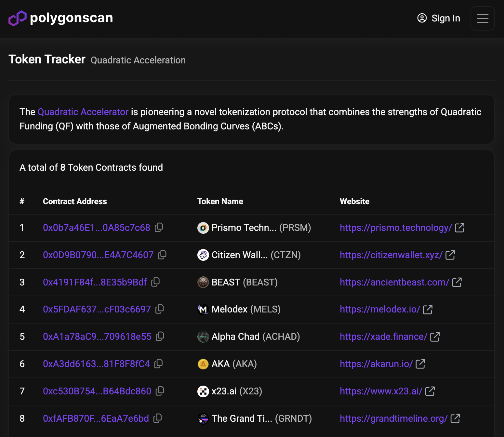Visit https://xade.finance/ website
Viewport: 504px width, 437px height.
pyautogui.click(x=384, y=337)
